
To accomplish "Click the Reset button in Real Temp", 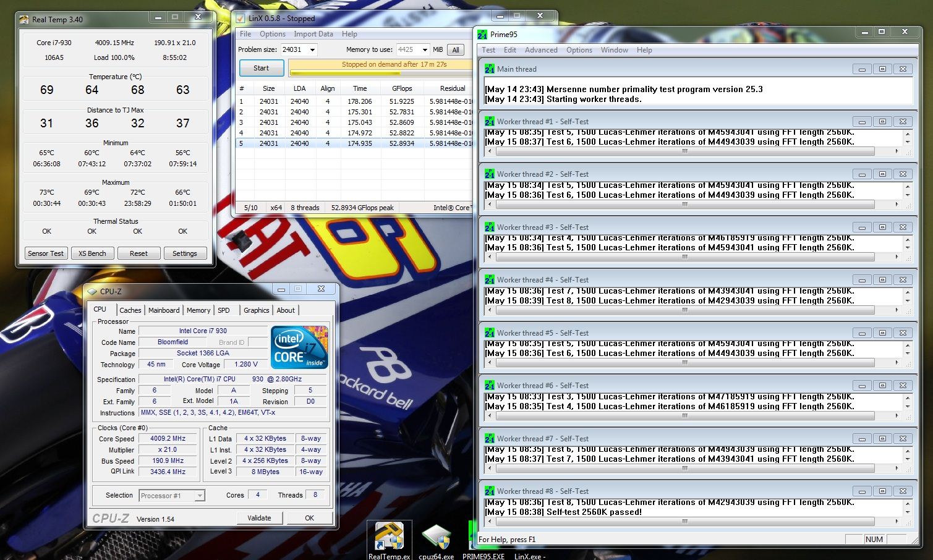I will 138,253.
